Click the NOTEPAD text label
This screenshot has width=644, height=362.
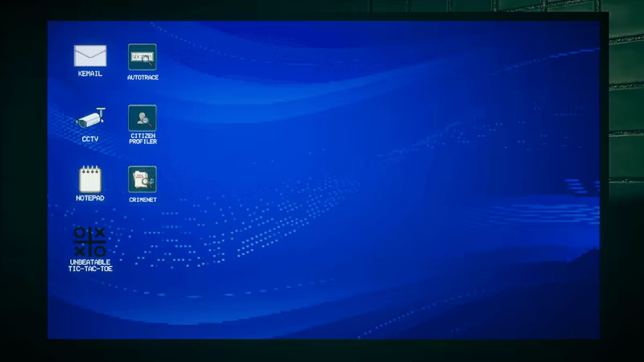(90, 198)
